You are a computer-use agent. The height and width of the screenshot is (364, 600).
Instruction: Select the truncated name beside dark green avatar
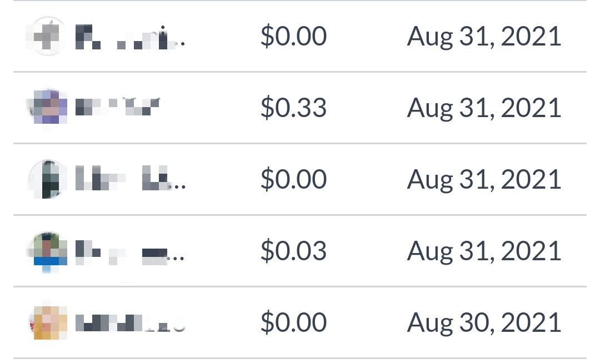[130, 178]
